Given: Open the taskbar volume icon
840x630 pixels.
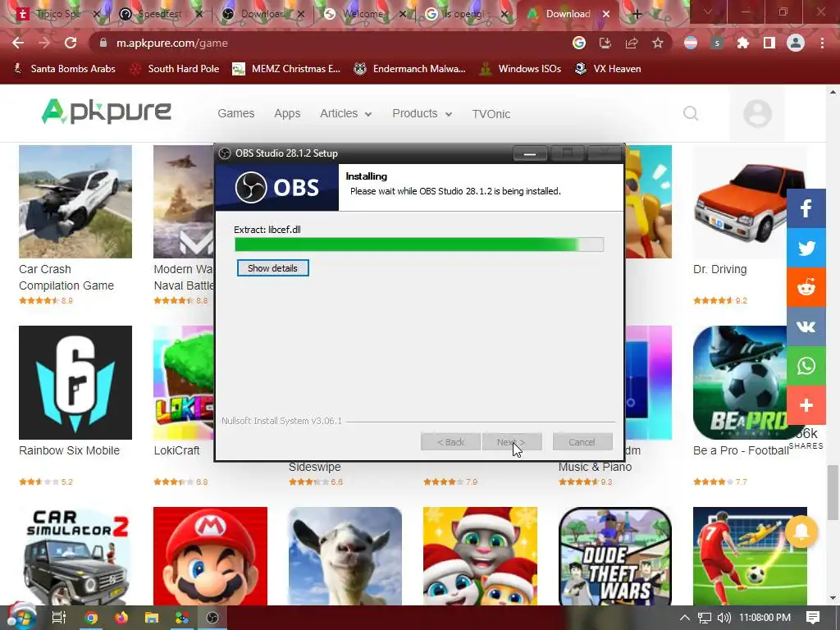Looking at the screenshot, I should coord(724,618).
